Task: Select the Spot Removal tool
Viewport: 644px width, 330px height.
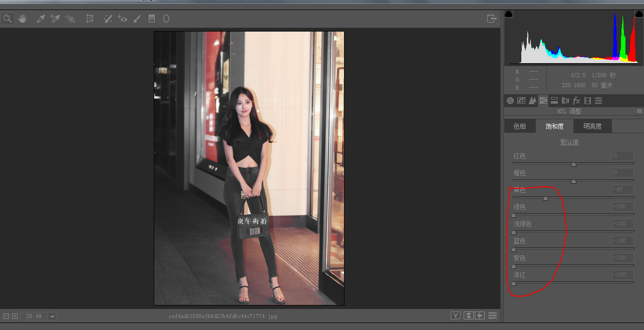Action: [x=108, y=19]
